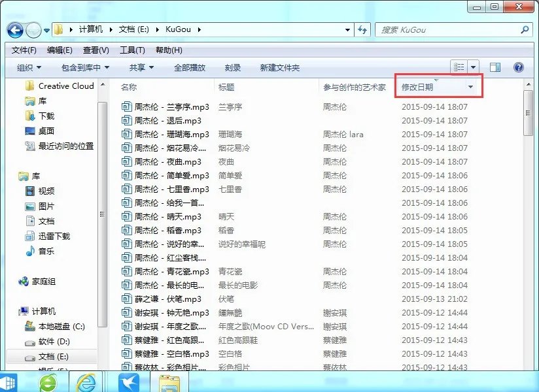Create a folder with 新建文件夹
Screen dimensions: 539x392
(280, 66)
